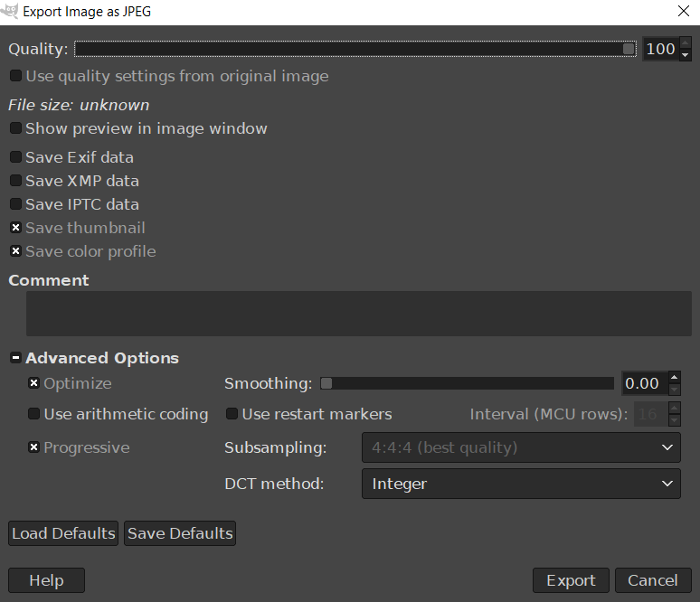The width and height of the screenshot is (700, 602).
Task: Click on the Quality slider bar
Action: point(355,49)
